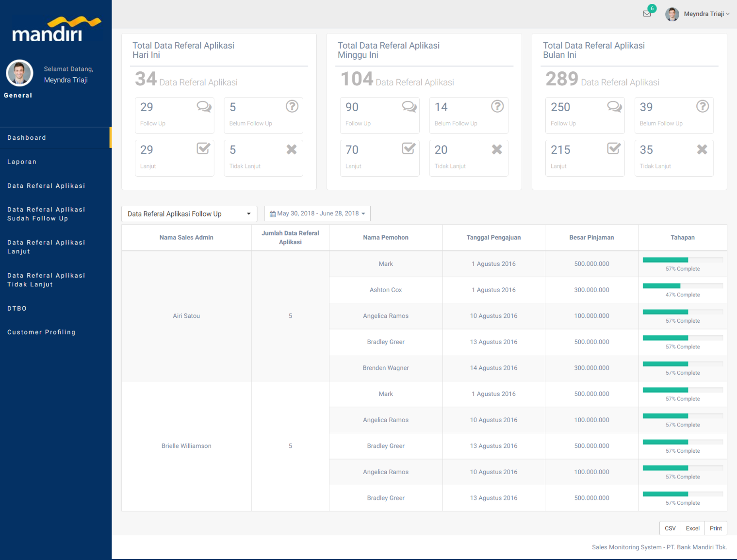This screenshot has width=737, height=560.
Task: Click the X icon in Minggu Ini Tidak Lanjut card
Action: 497,149
